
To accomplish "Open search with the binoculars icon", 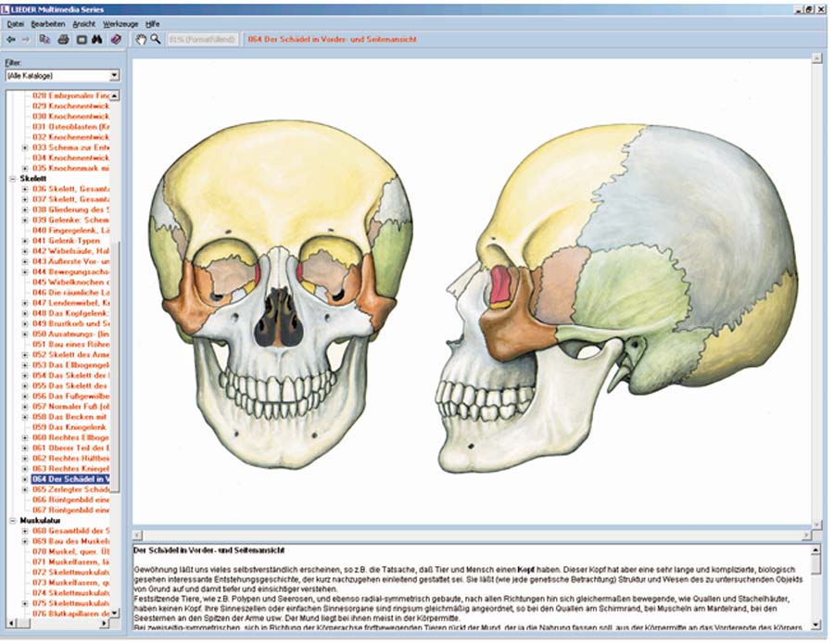I will (96, 40).
